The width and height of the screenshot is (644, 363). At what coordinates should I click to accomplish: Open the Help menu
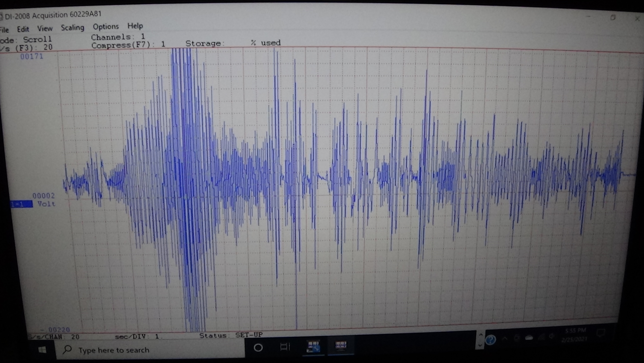(135, 26)
